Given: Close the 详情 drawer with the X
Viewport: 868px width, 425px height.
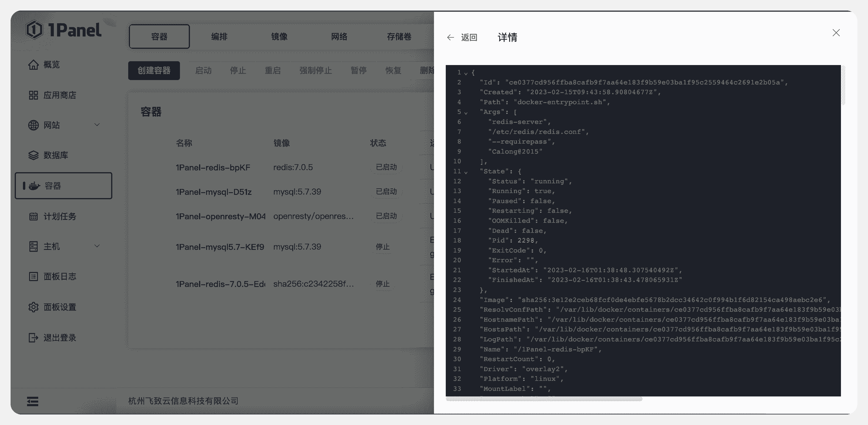Looking at the screenshot, I should (836, 33).
